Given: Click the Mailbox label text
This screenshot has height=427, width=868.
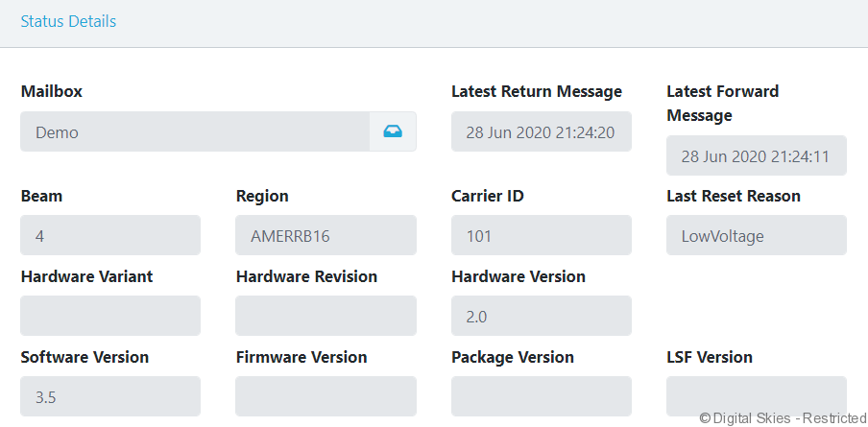Looking at the screenshot, I should (52, 91).
